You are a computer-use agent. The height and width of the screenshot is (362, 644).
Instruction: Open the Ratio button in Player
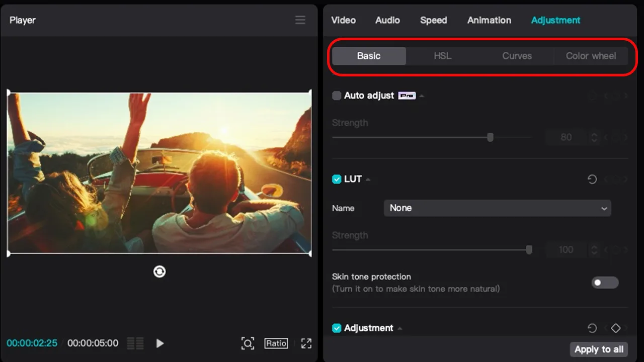tap(276, 343)
